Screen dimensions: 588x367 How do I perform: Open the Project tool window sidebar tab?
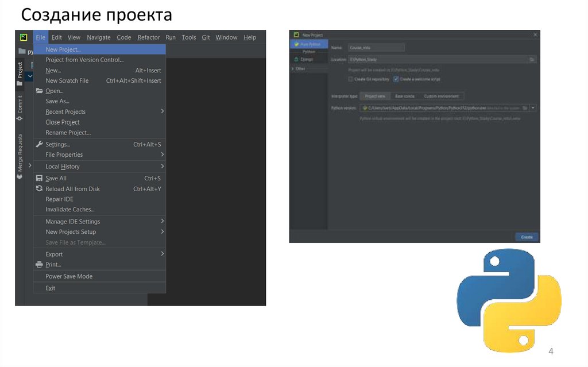click(20, 74)
